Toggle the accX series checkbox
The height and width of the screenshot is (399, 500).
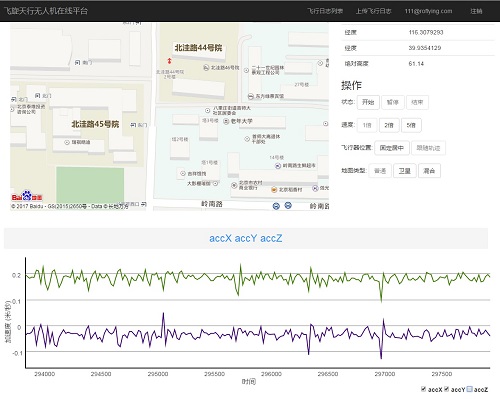click(x=424, y=389)
